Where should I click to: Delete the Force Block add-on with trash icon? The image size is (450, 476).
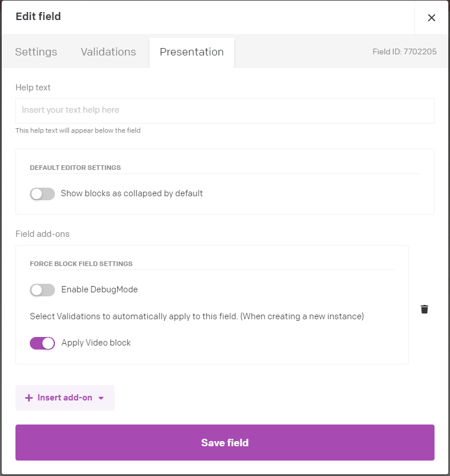pyautogui.click(x=424, y=310)
